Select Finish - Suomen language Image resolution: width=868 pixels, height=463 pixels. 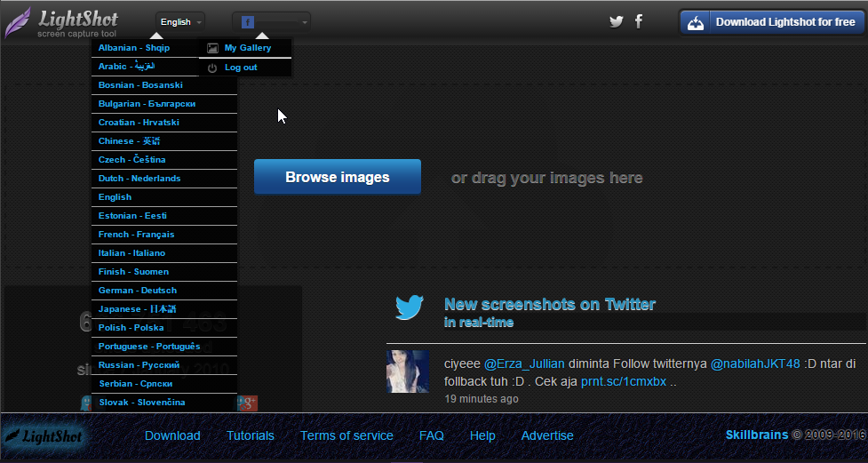(164, 272)
